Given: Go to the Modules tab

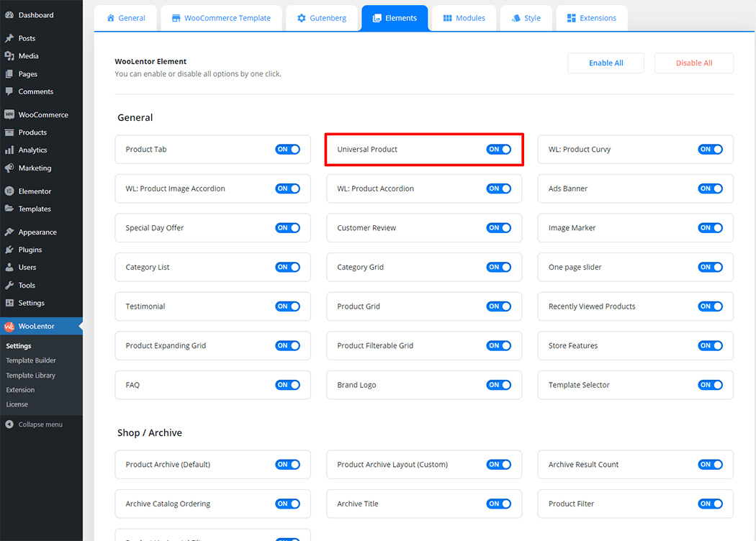Looking at the screenshot, I should [x=464, y=18].
